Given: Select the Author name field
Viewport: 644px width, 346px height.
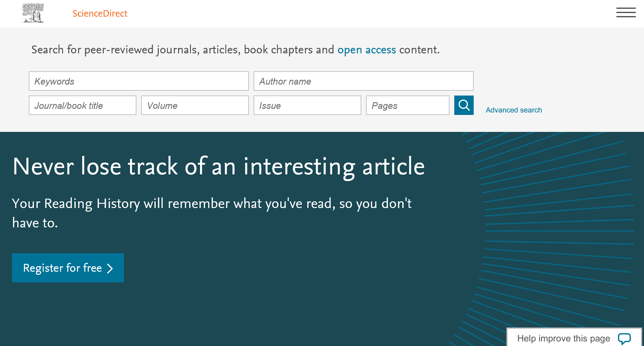Looking at the screenshot, I should coord(364,81).
